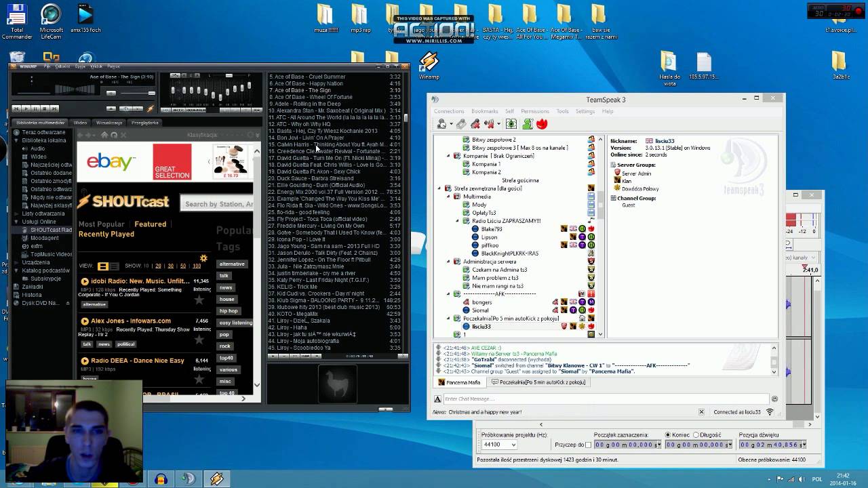Click the Winamp icon on the taskbar
This screenshot has height=488, width=868.
tap(217, 479)
